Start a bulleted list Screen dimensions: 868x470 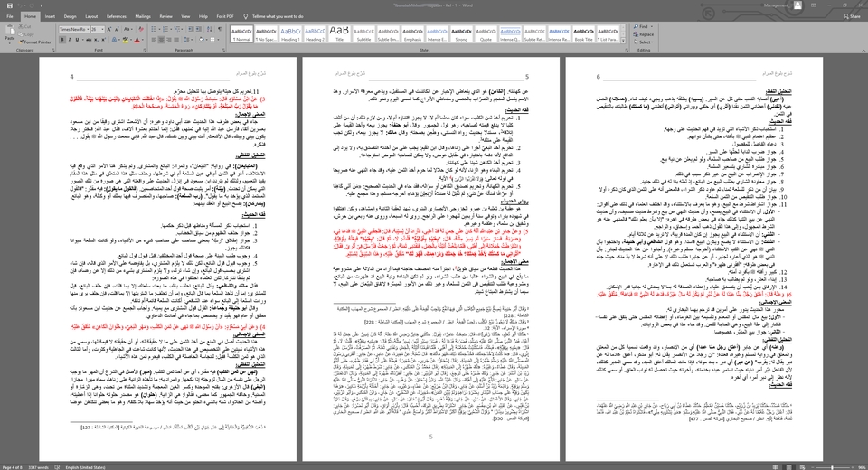pyautogui.click(x=154, y=29)
